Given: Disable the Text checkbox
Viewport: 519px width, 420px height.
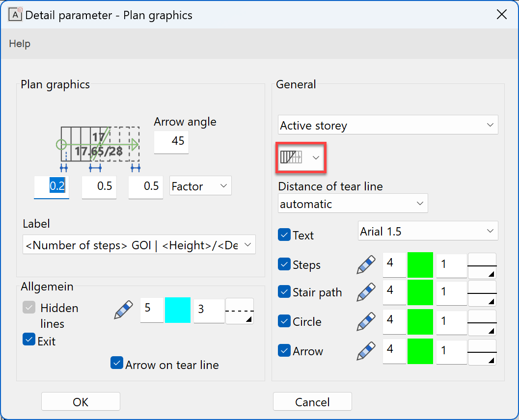Looking at the screenshot, I should point(284,235).
